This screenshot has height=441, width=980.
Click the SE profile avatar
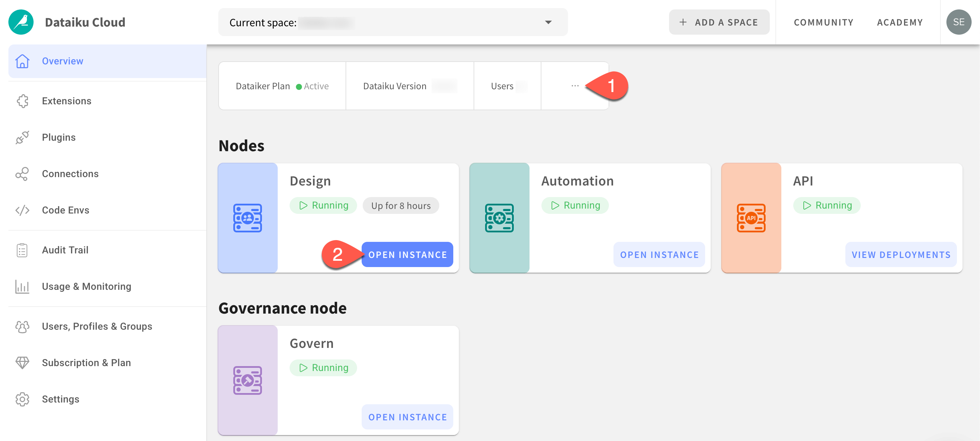[x=958, y=22]
